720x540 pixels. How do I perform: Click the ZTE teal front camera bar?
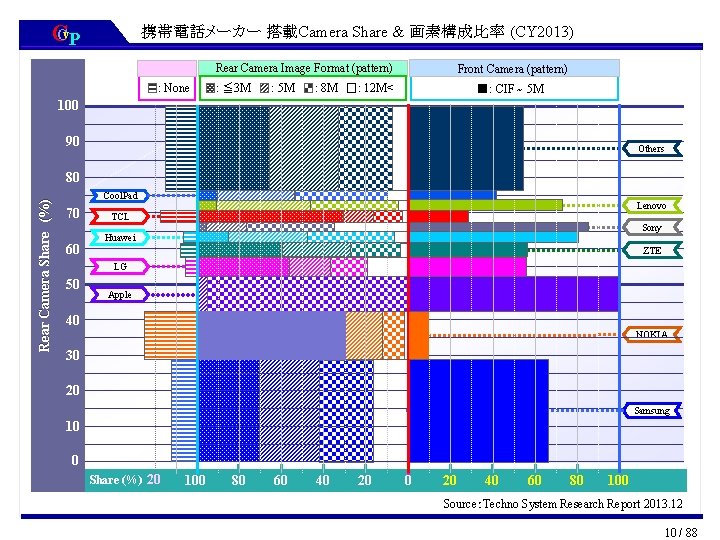(x=468, y=249)
